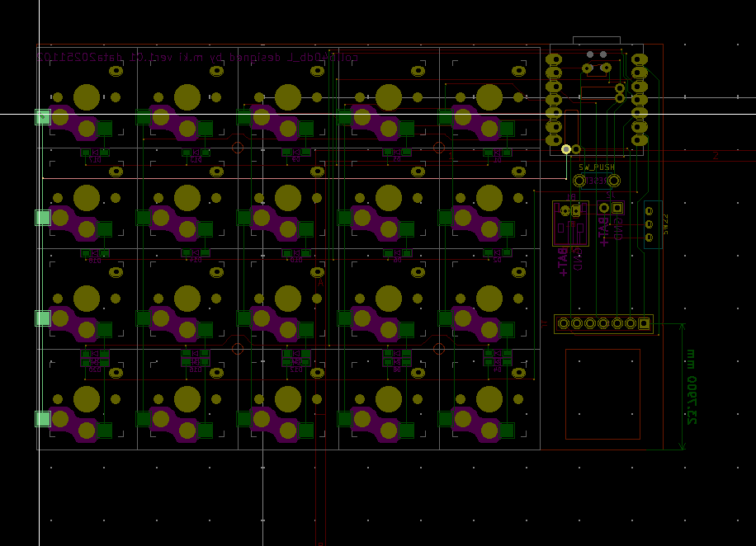Select the highlighted round pad below the microcontroller's left pin row
This screenshot has height=546, width=756.
[x=566, y=149]
